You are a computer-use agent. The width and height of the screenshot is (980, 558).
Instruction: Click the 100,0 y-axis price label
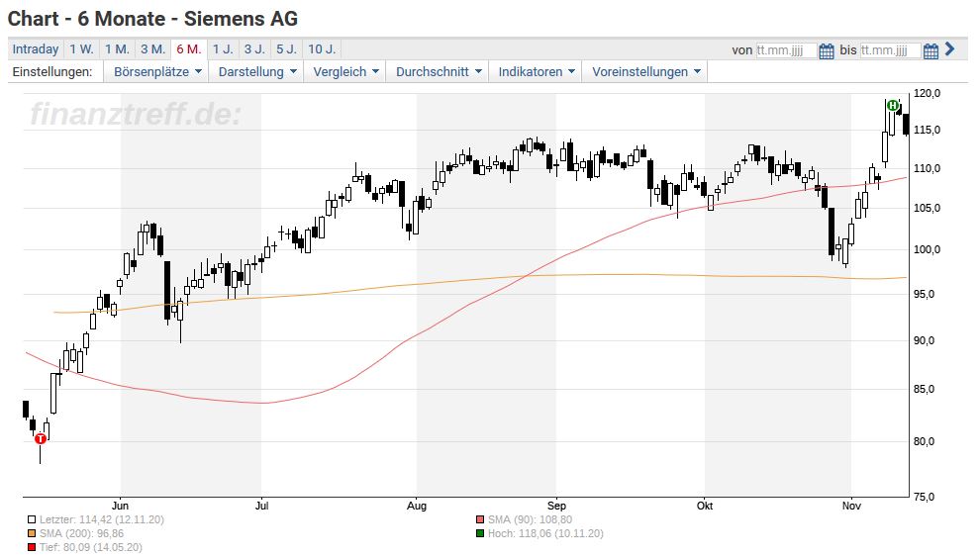click(927, 249)
